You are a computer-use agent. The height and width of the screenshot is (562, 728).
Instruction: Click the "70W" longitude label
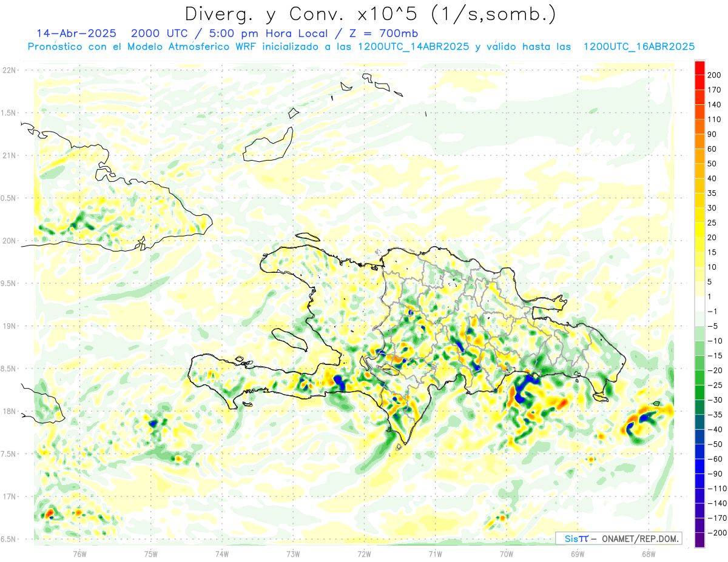tap(507, 554)
